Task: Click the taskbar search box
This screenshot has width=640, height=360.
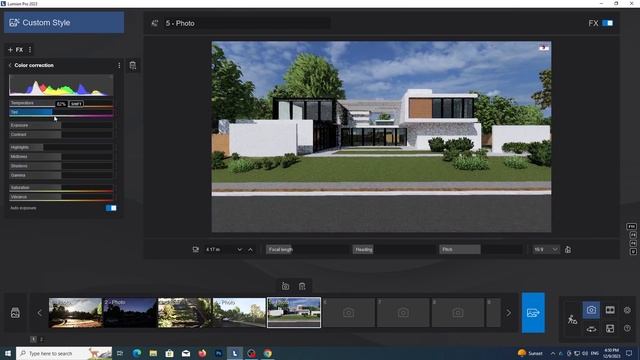Action: [x=64, y=353]
